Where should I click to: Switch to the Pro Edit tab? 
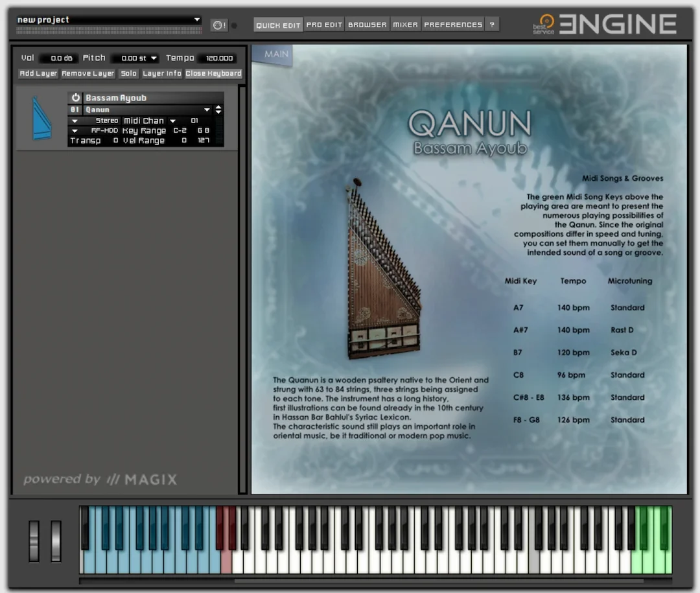pyautogui.click(x=324, y=25)
